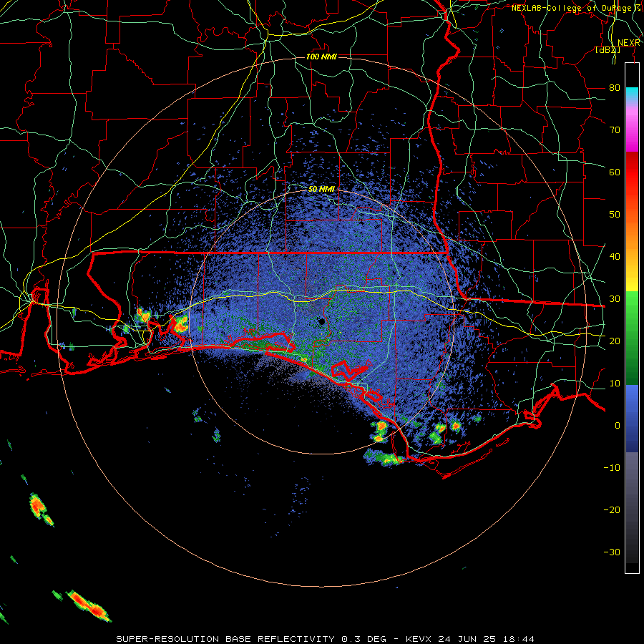Click the black dot marking the KEVX radar site
Image resolution: width=644 pixels, height=644 pixels.
321,321
